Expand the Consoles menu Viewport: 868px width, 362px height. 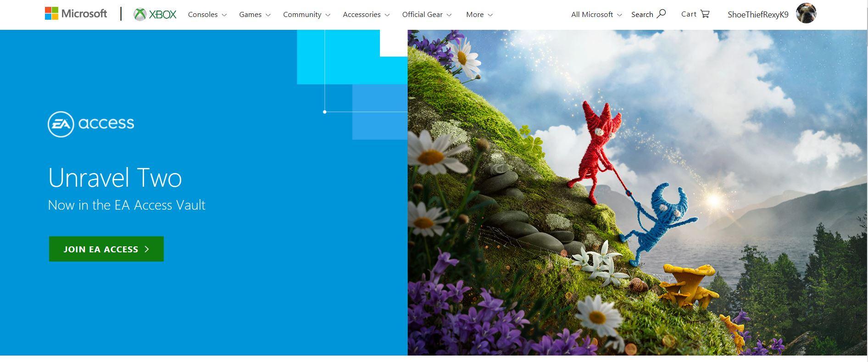tap(207, 15)
